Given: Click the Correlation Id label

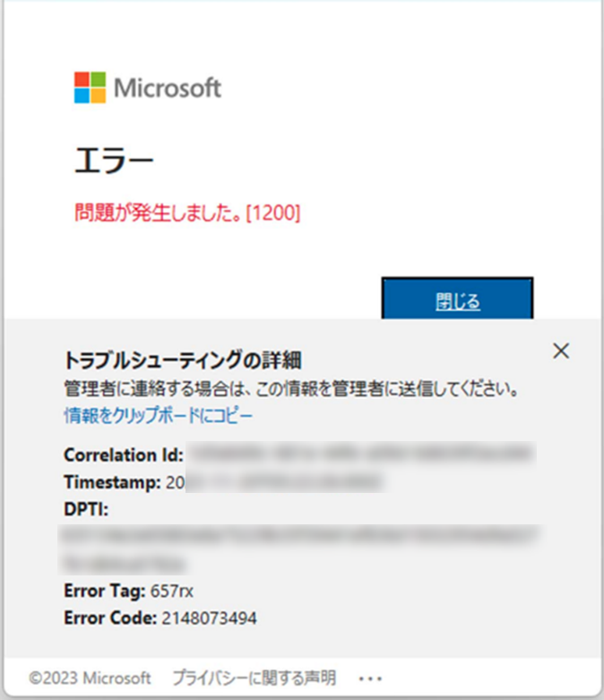Looking at the screenshot, I should point(124,455).
